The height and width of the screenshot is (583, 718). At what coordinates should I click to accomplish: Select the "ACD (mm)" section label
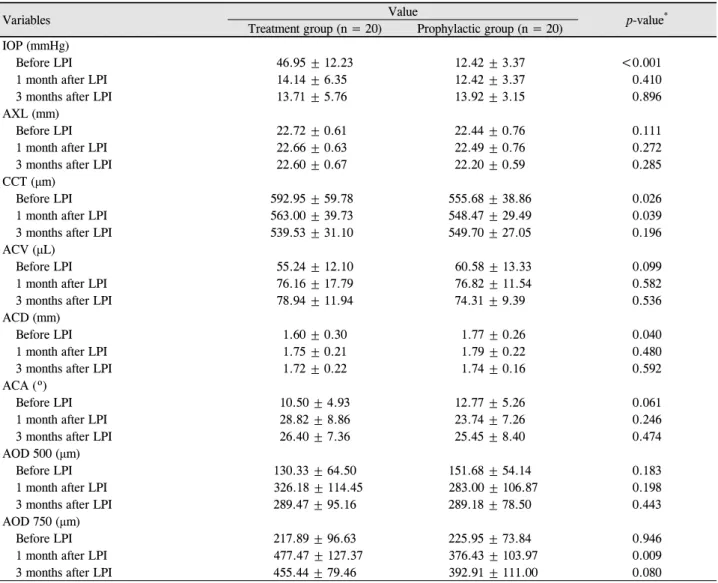click(31, 317)
